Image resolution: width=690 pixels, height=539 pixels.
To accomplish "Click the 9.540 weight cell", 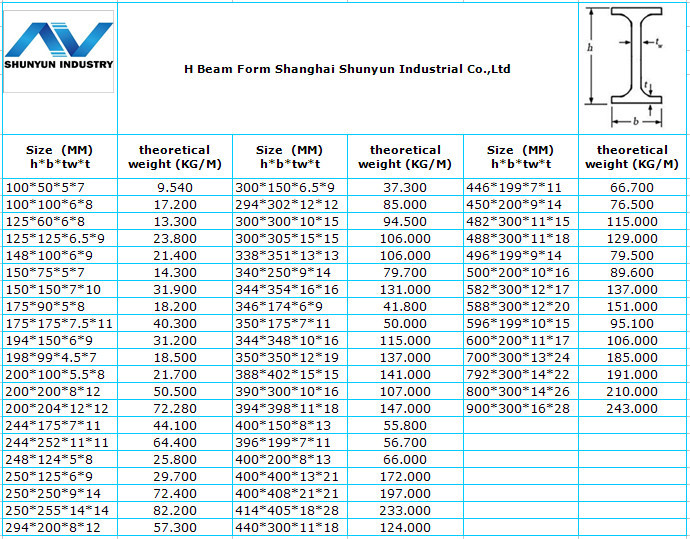I will pyautogui.click(x=175, y=187).
